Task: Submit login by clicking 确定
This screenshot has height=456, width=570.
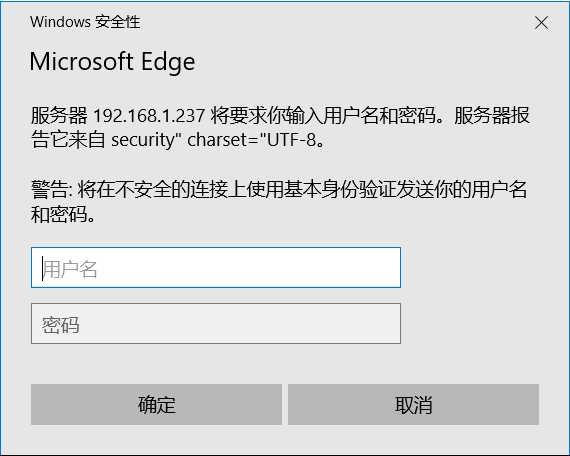Action: 156,404
